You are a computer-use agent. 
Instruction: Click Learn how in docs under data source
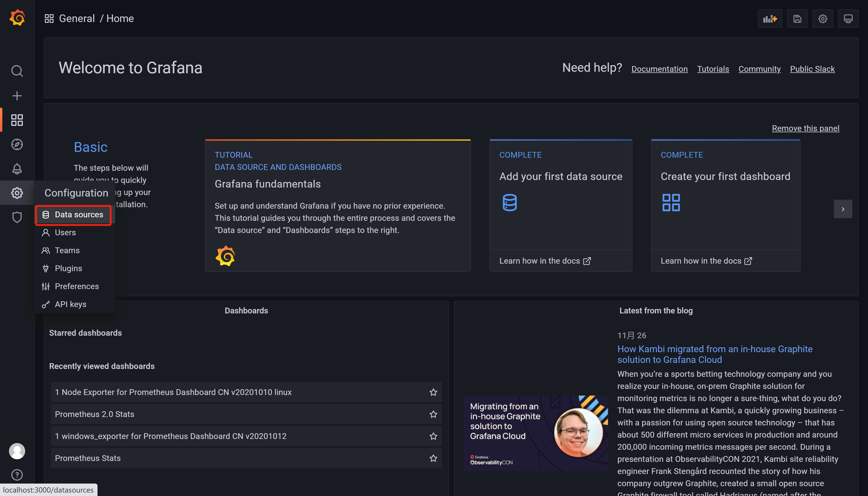[545, 261]
